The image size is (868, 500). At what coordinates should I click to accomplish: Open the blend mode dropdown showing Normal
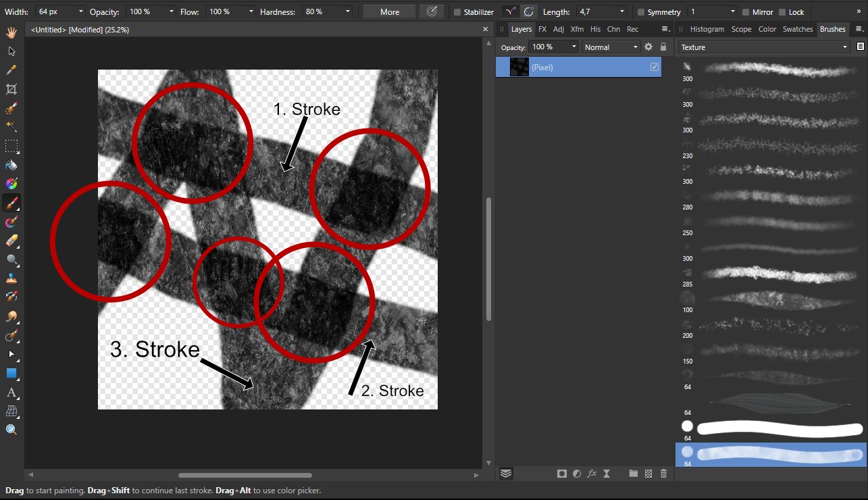click(x=610, y=47)
